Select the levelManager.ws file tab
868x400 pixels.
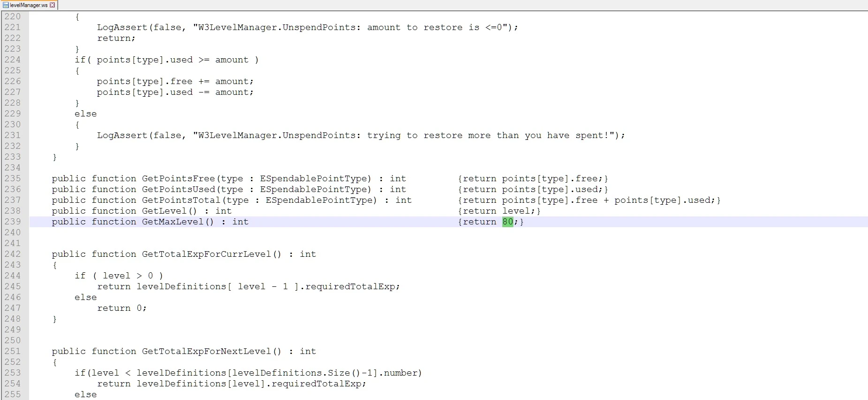tap(29, 5)
